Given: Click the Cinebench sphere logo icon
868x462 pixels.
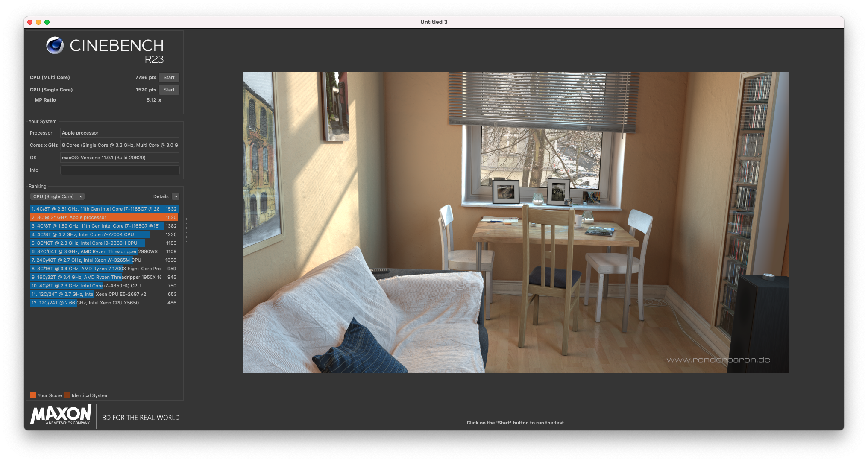Looking at the screenshot, I should [x=55, y=45].
